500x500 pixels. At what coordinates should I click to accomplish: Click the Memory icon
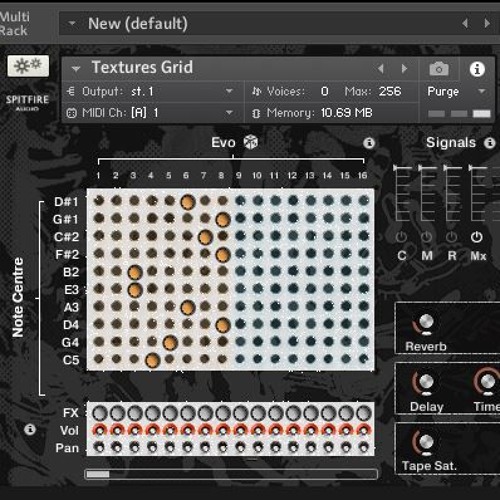tap(256, 113)
